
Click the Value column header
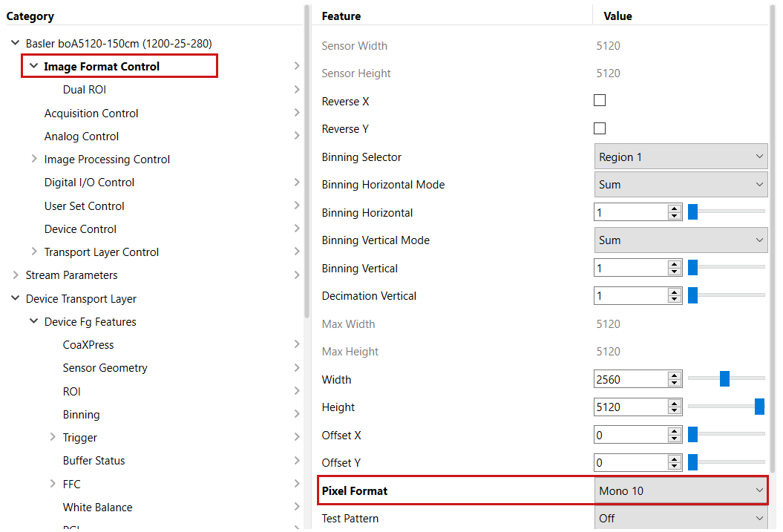pyautogui.click(x=617, y=16)
